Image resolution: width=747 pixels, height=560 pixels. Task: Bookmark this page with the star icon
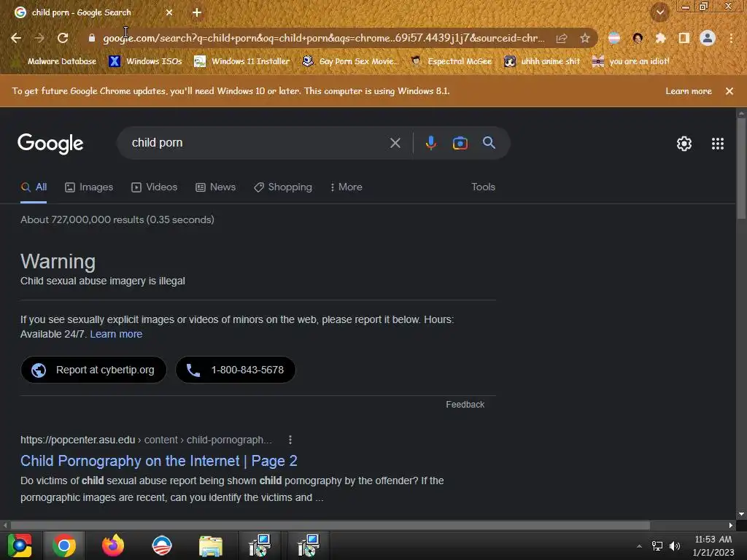pyautogui.click(x=585, y=38)
